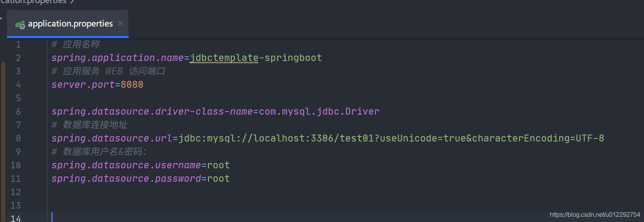Click the spring.application.name property key

point(118,58)
